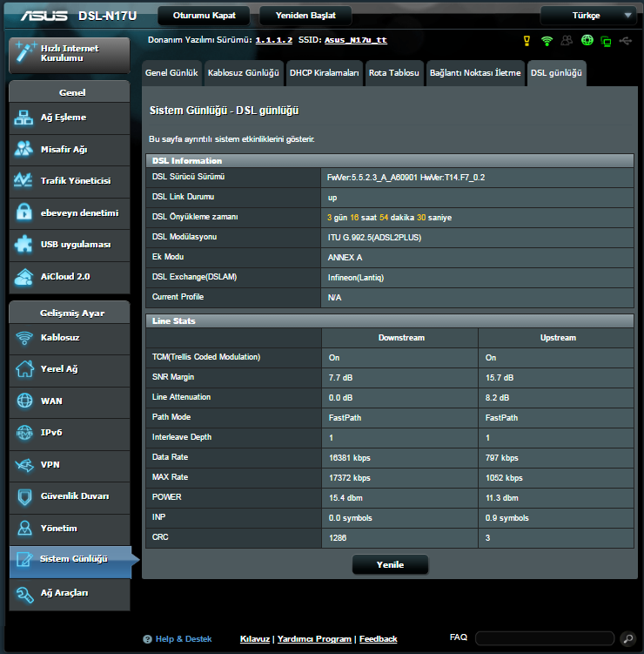Click the guest network users status icon
The width and height of the screenshot is (644, 654).
567,40
